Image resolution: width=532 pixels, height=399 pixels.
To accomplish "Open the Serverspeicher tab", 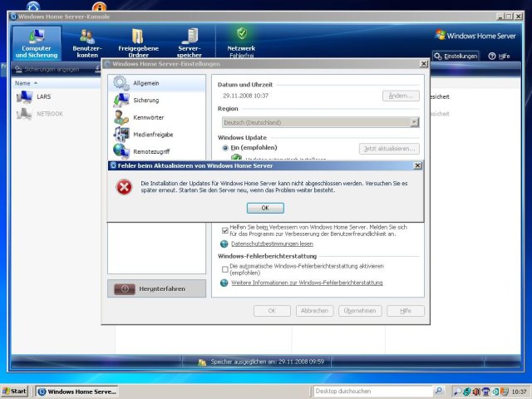I will click(x=190, y=43).
